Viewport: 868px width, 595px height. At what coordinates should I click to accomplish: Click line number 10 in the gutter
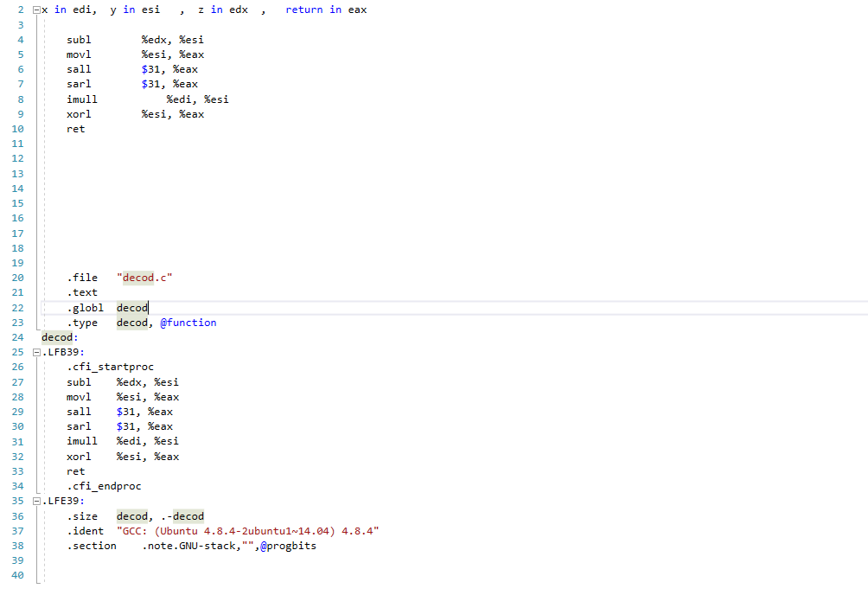click(17, 129)
